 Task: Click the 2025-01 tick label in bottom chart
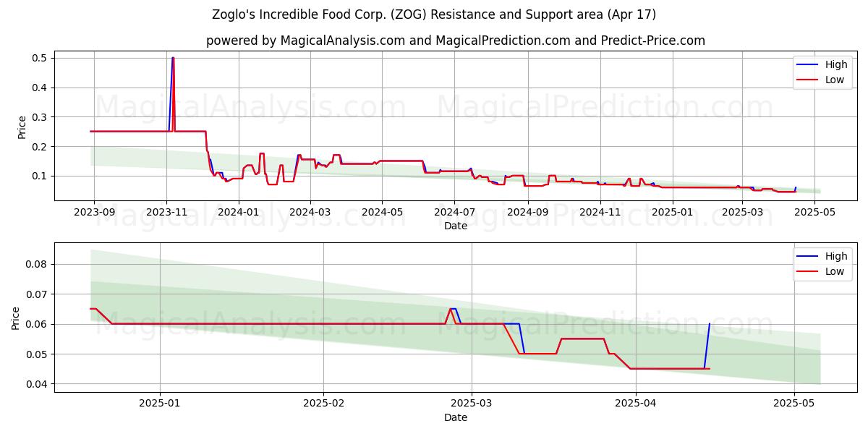point(160,404)
